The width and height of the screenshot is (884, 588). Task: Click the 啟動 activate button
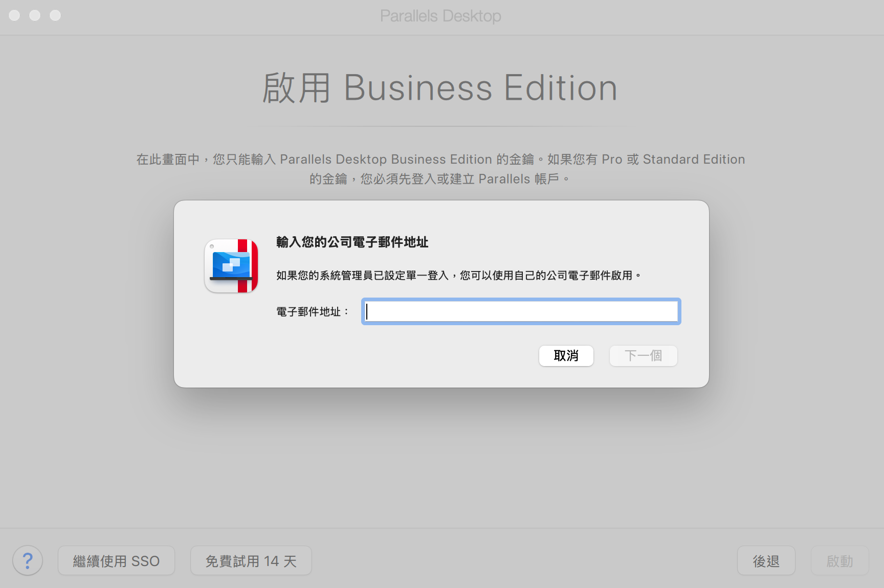[x=839, y=561]
